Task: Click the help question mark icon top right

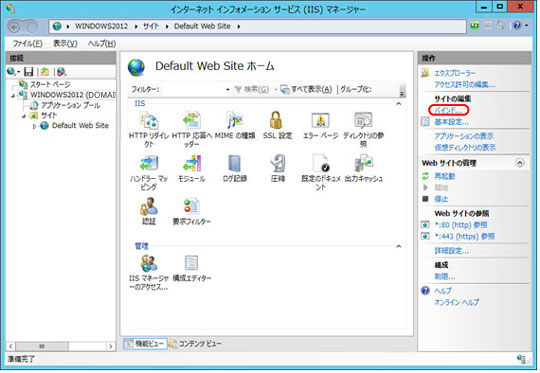Action: coord(517,26)
